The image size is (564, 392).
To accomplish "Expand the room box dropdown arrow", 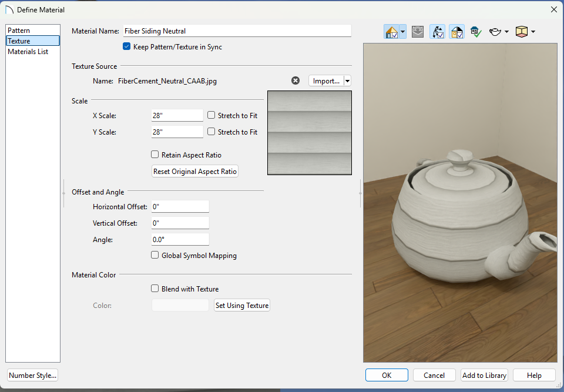I will (x=533, y=32).
